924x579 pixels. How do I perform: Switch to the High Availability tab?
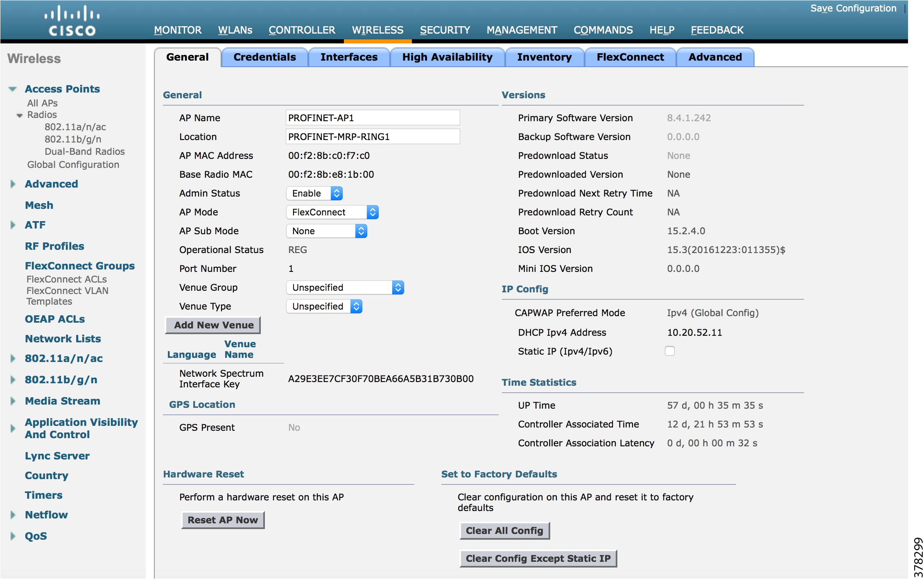pyautogui.click(x=447, y=57)
